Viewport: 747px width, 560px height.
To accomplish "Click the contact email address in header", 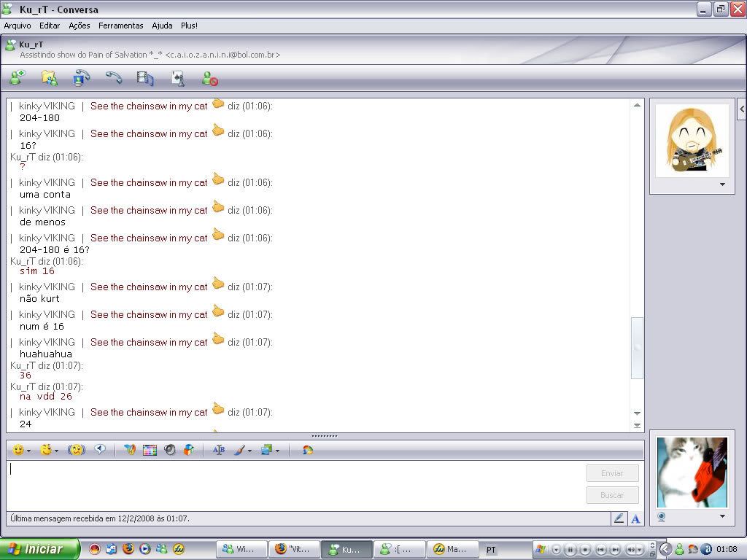I will click(x=222, y=55).
